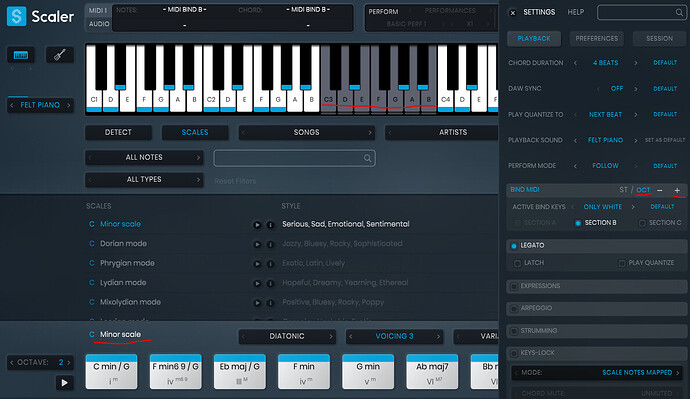Trigger the Ab maj7 chord pad
This screenshot has width=690, height=399.
click(432, 372)
